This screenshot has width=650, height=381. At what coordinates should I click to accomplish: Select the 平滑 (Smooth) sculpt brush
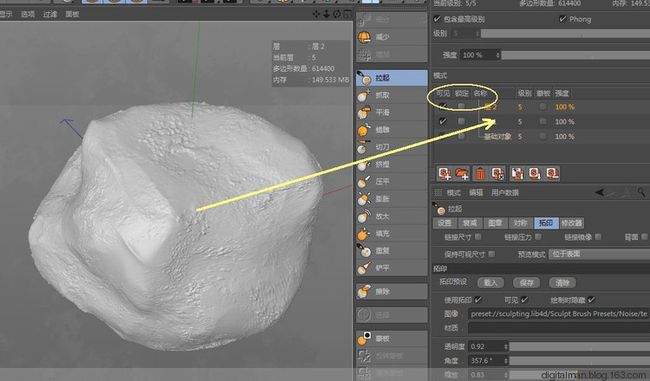pos(392,113)
